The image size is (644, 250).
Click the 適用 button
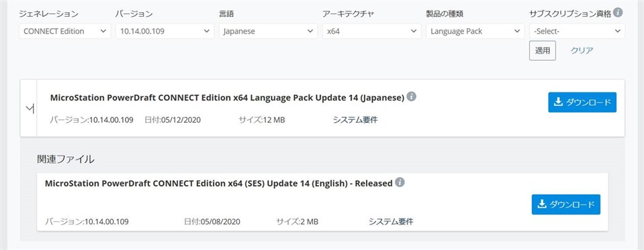tap(543, 50)
